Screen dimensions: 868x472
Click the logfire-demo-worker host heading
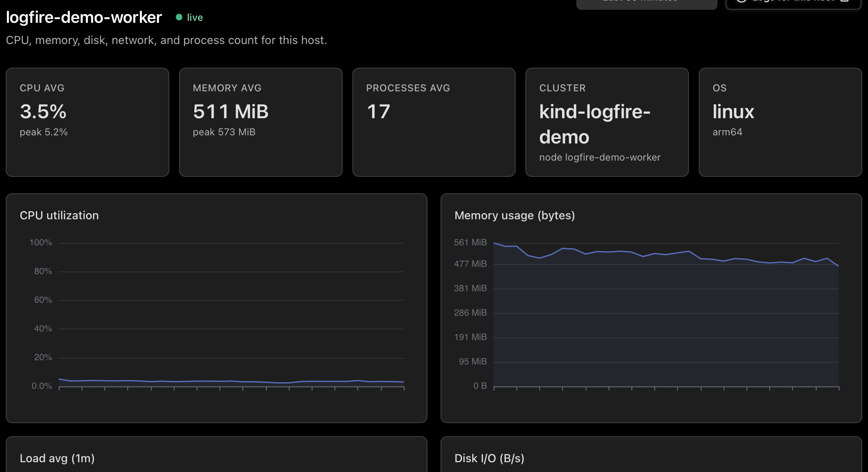pyautogui.click(x=84, y=18)
